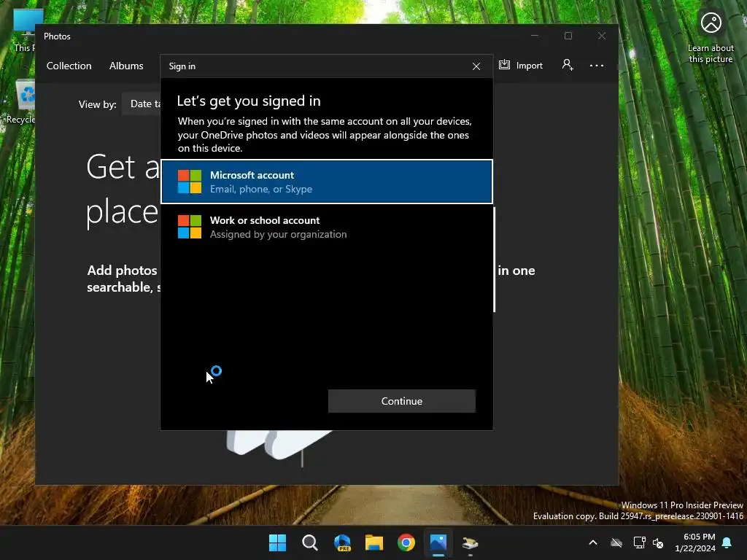Click the Learn about this picture icon
747x560 pixels.
click(711, 23)
